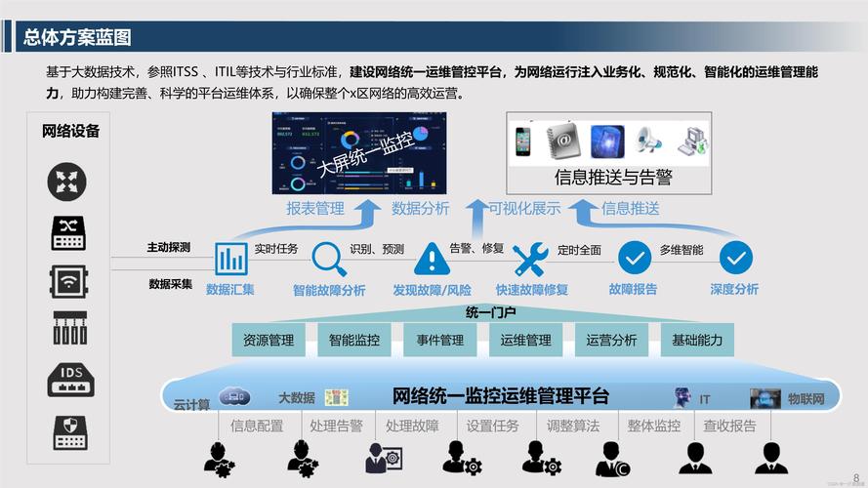Click the 可视化展示 label
868x488 pixels.
tap(524, 209)
